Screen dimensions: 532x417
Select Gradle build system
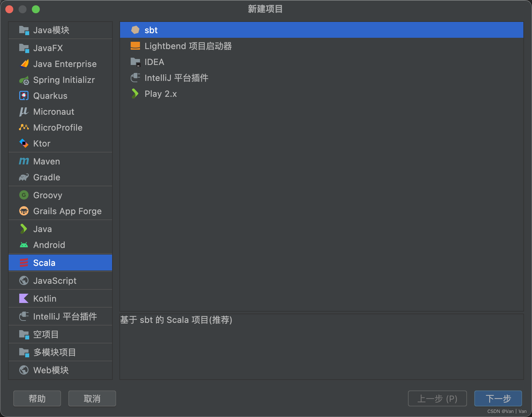(x=60, y=177)
